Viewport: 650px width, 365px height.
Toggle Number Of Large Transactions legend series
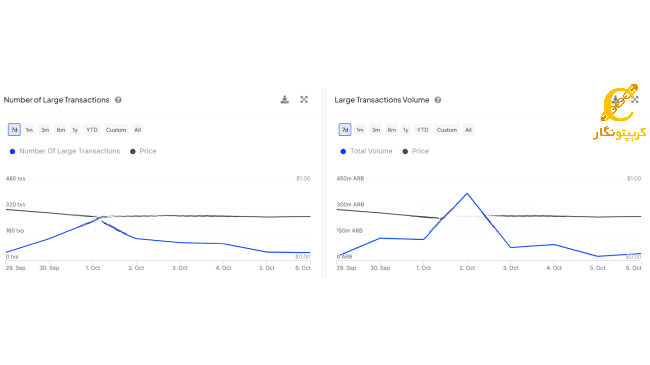pyautogui.click(x=65, y=151)
